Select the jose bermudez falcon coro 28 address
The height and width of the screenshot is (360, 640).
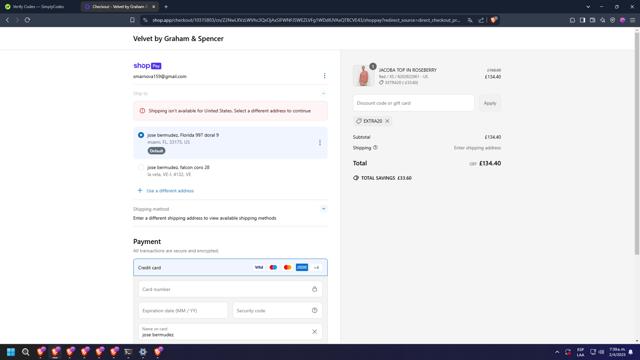[141, 167]
